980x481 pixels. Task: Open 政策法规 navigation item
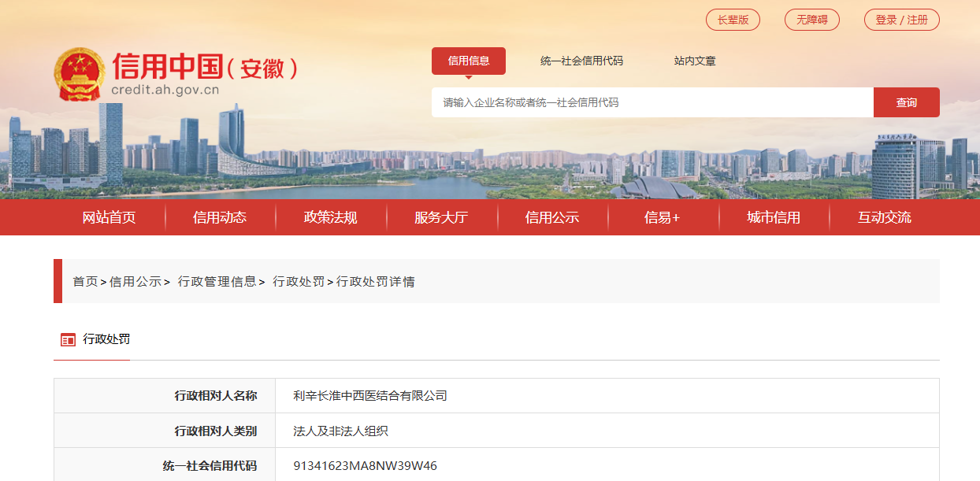click(331, 217)
